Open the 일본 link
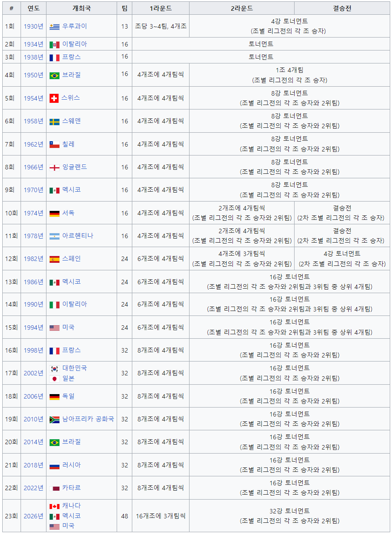The height and width of the screenshot is (534, 392). pyautogui.click(x=68, y=378)
